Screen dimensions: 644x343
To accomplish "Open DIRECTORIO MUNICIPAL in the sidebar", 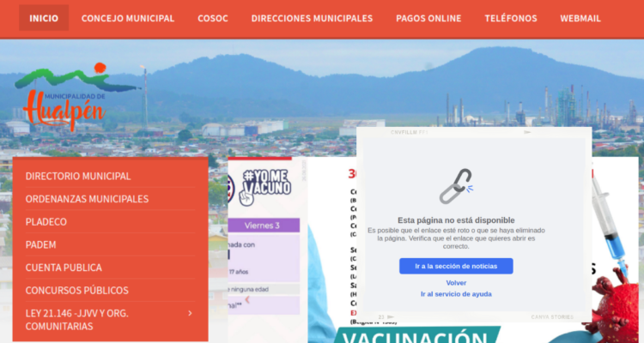I will point(78,176).
